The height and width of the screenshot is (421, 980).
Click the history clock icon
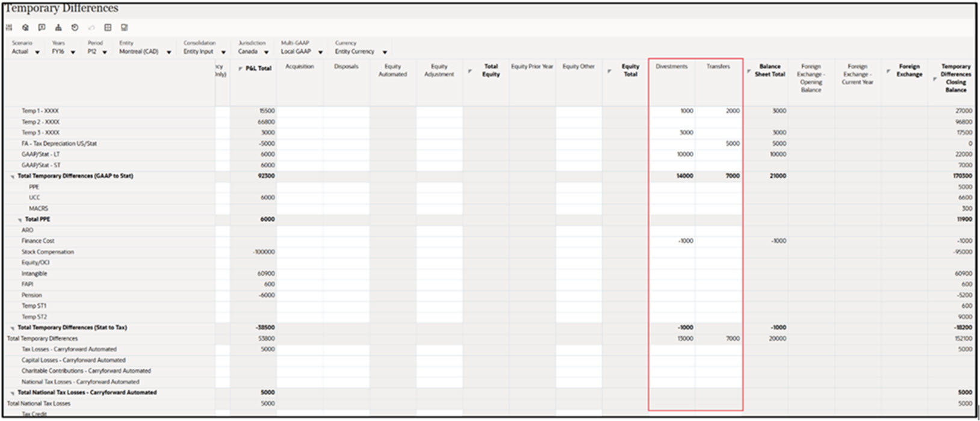pos(75,28)
